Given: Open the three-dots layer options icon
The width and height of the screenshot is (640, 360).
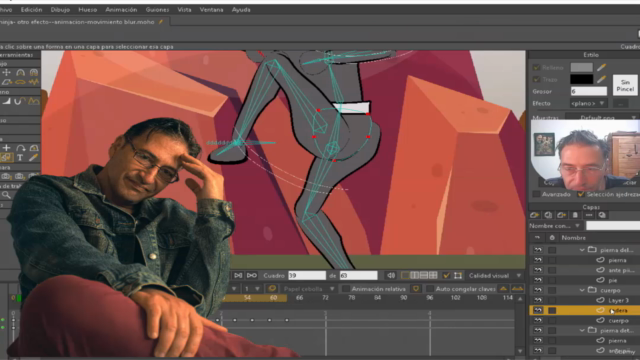Looking at the screenshot, I should click(x=589, y=215).
